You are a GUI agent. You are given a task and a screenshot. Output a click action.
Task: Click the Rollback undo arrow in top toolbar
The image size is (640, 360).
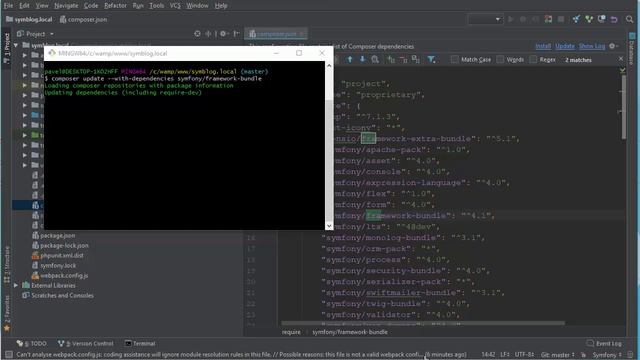tap(614, 19)
